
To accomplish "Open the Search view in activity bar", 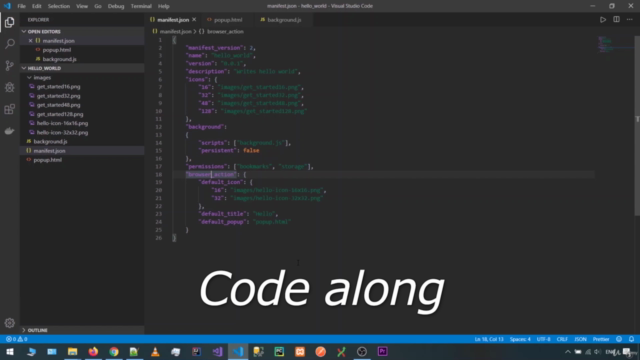I will pos(9,44).
